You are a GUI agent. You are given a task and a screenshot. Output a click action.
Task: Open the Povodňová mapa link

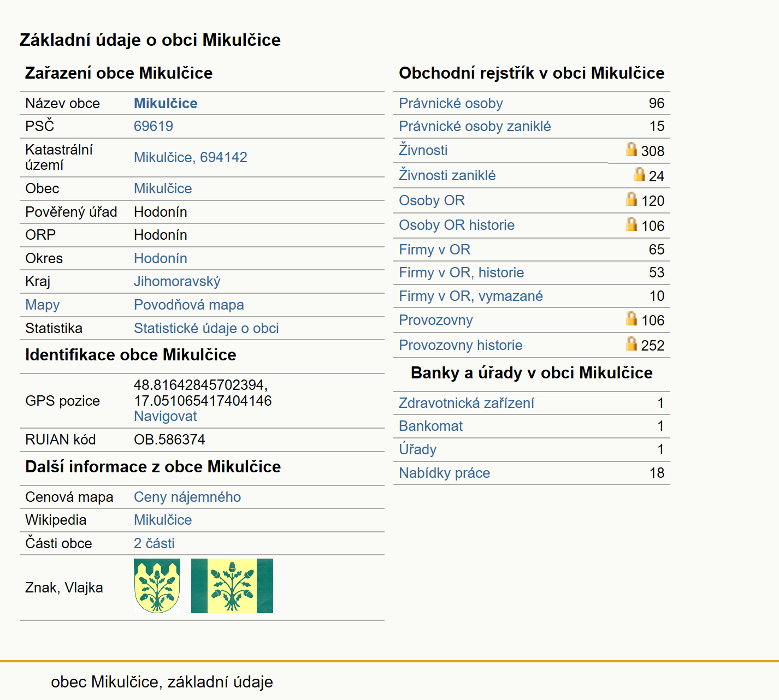pyautogui.click(x=189, y=305)
